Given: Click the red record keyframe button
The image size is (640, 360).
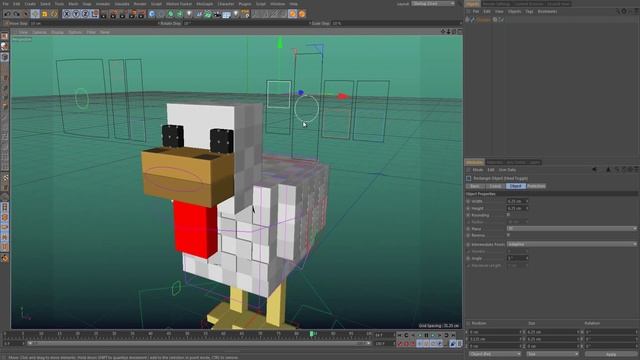Looking at the screenshot, I should [400, 344].
